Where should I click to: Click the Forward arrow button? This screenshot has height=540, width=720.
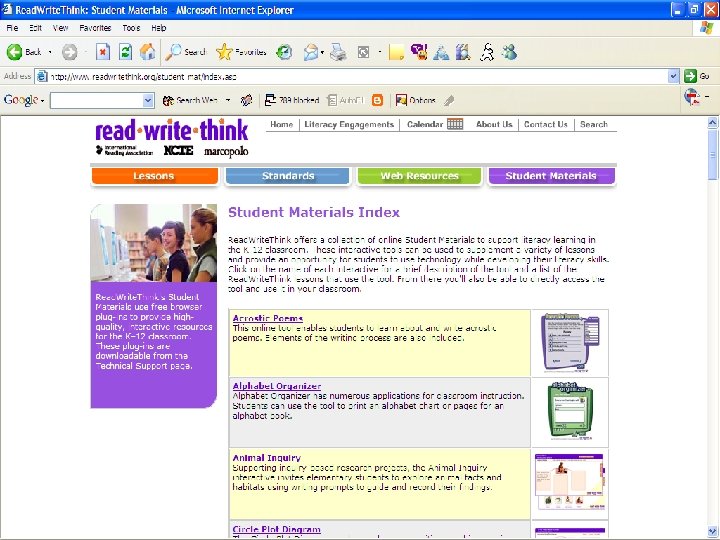pos(70,52)
